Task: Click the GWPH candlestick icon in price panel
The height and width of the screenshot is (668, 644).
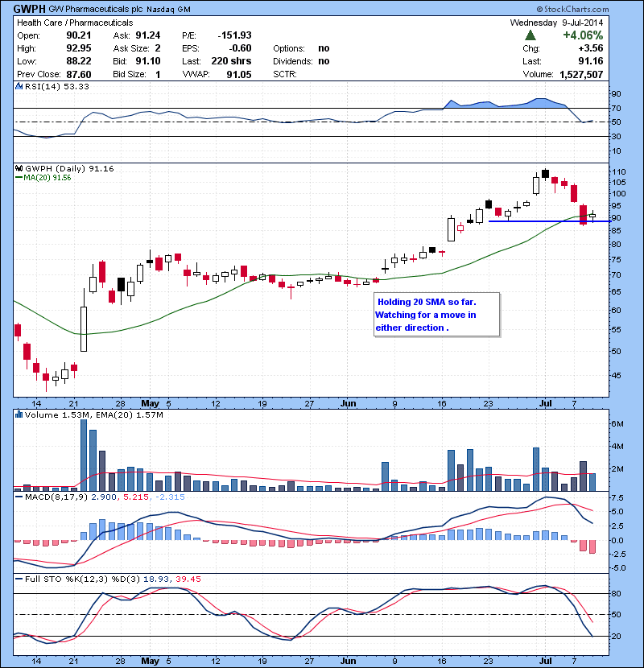Action: point(19,169)
